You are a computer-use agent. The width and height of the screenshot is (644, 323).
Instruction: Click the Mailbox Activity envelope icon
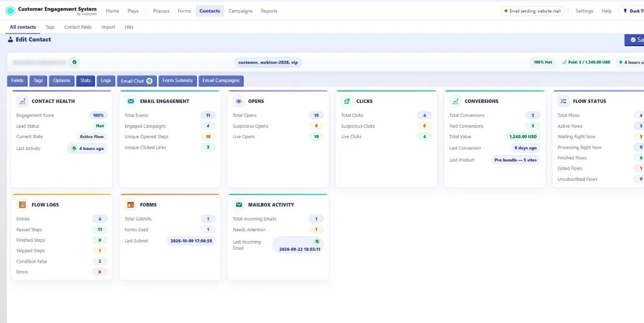click(239, 204)
